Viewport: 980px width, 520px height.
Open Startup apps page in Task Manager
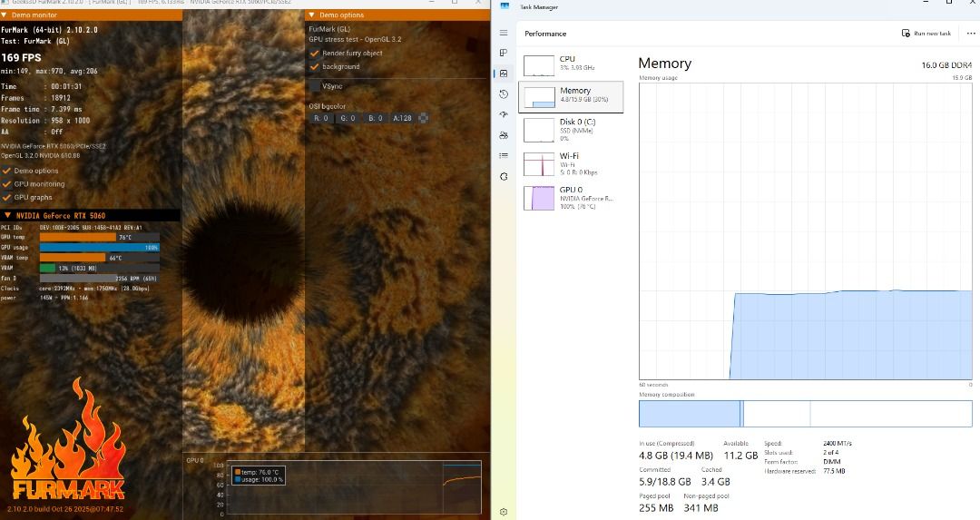(x=504, y=115)
